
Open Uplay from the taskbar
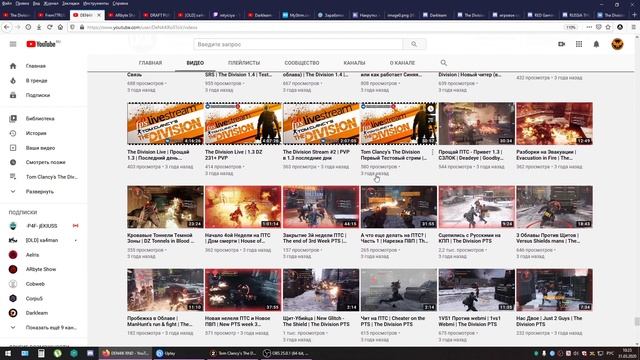pos(178,353)
